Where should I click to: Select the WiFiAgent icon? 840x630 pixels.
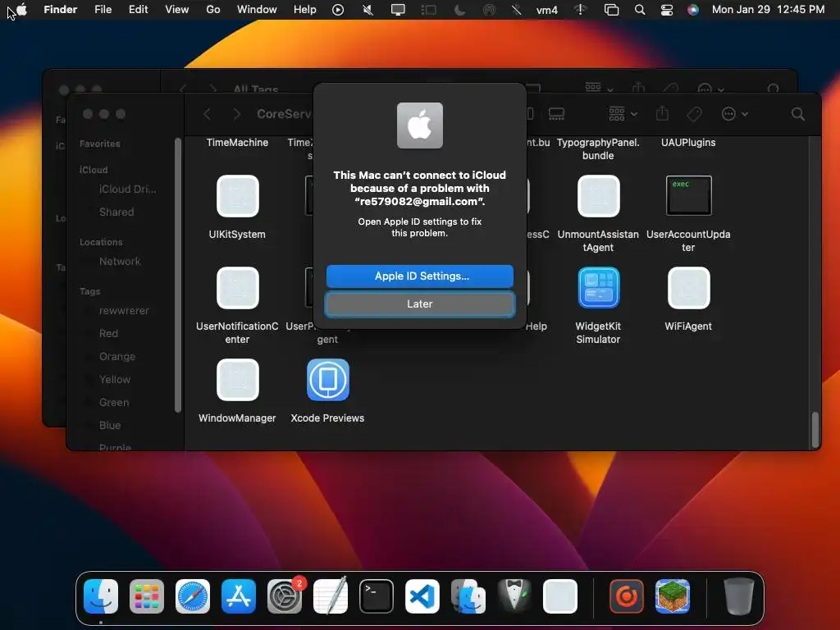click(x=688, y=288)
